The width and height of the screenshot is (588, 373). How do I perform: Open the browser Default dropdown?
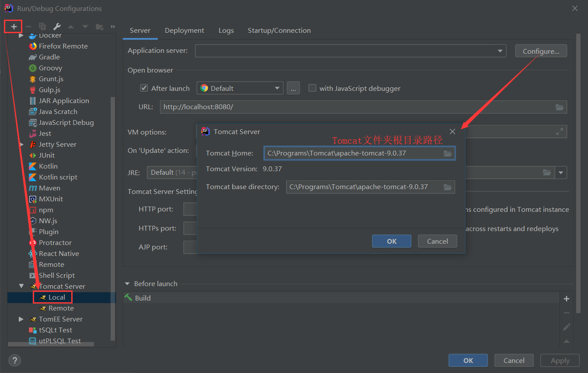point(240,88)
